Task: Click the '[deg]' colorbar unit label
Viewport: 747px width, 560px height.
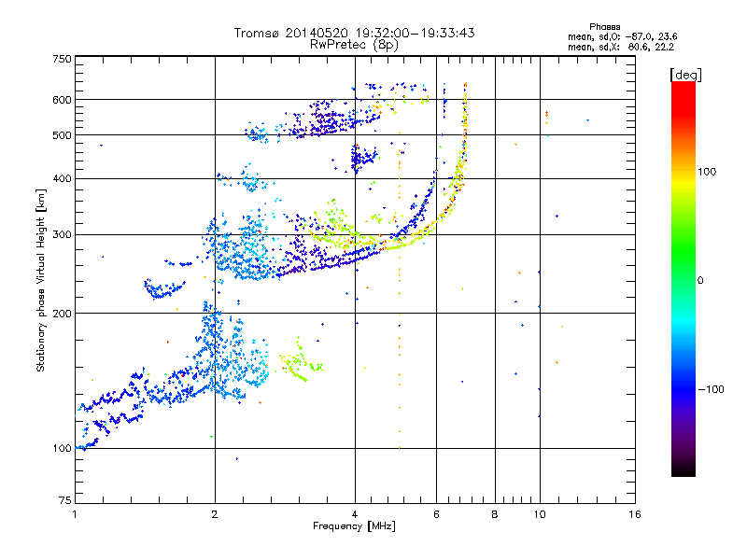Action: tap(685, 75)
